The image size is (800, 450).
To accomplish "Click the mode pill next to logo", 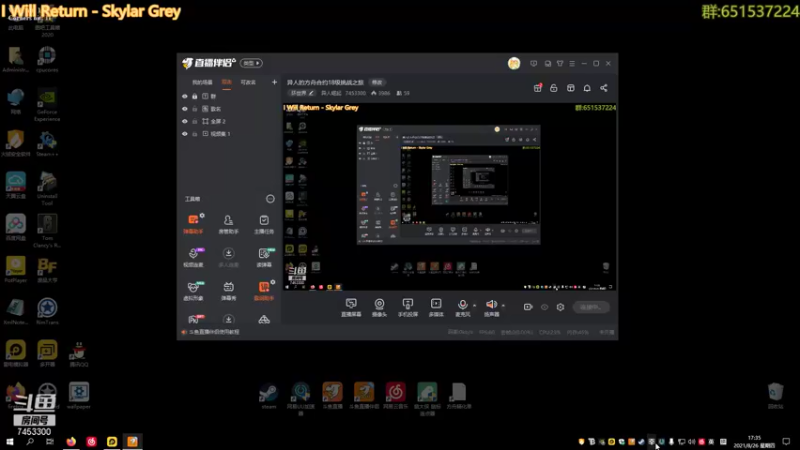I will [x=251, y=63].
